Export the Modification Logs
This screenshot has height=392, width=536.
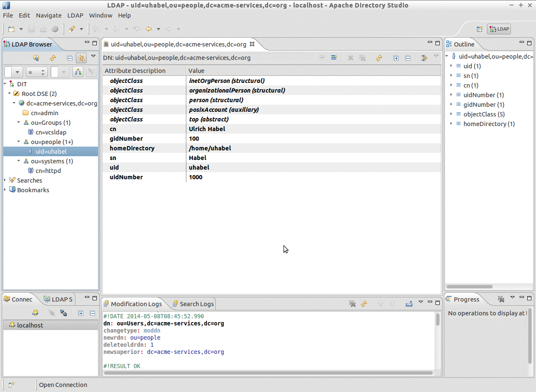click(408, 304)
